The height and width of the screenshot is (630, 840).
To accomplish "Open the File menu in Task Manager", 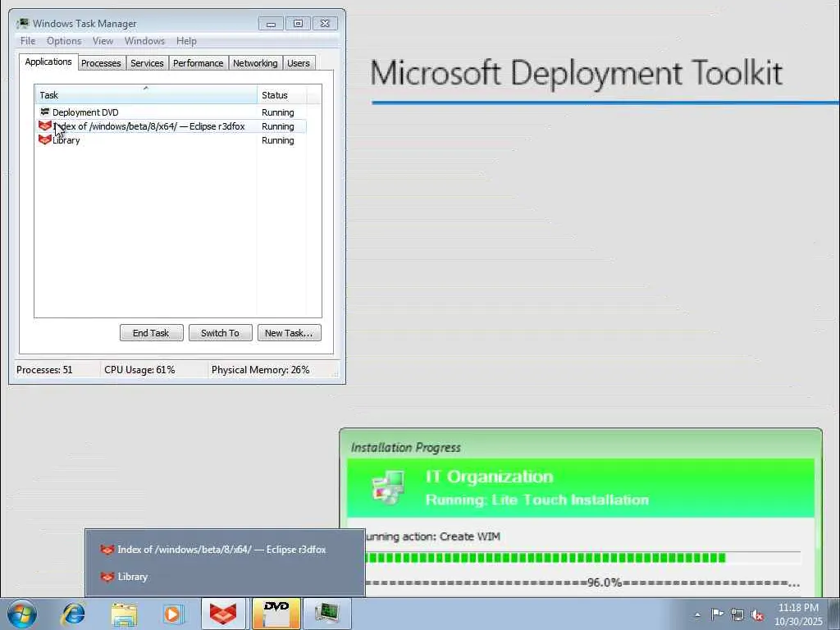I will 28,41.
